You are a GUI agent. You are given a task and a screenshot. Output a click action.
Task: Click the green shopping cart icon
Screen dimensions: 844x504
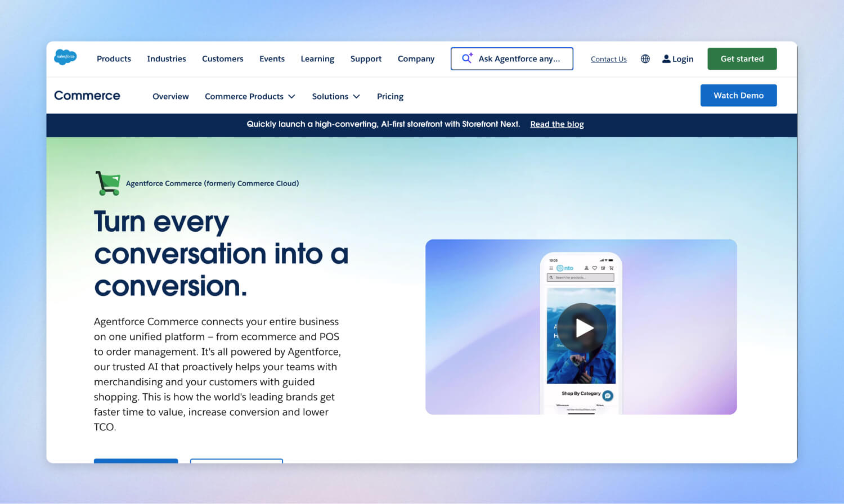(107, 183)
